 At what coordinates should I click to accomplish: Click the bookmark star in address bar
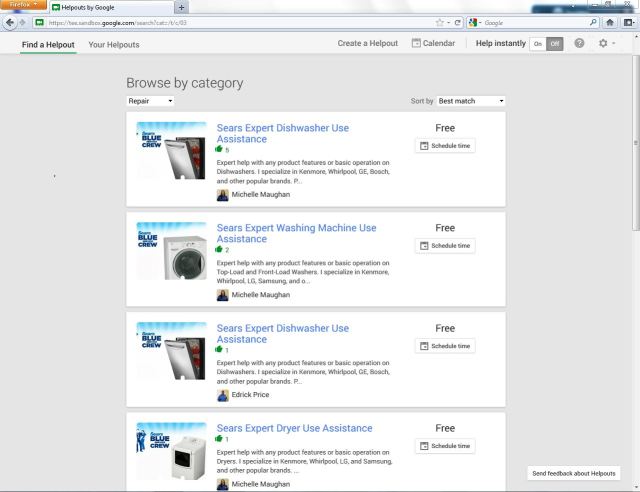tap(440, 22)
